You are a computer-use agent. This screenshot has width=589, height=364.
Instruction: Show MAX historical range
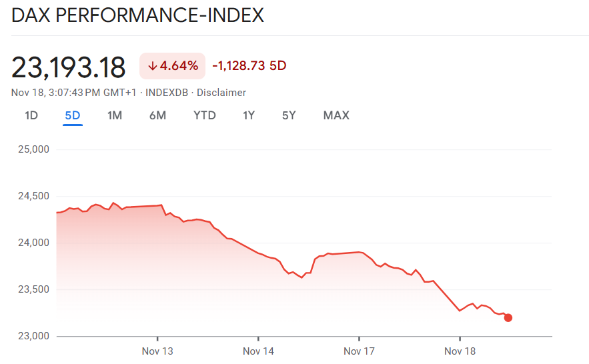336,115
